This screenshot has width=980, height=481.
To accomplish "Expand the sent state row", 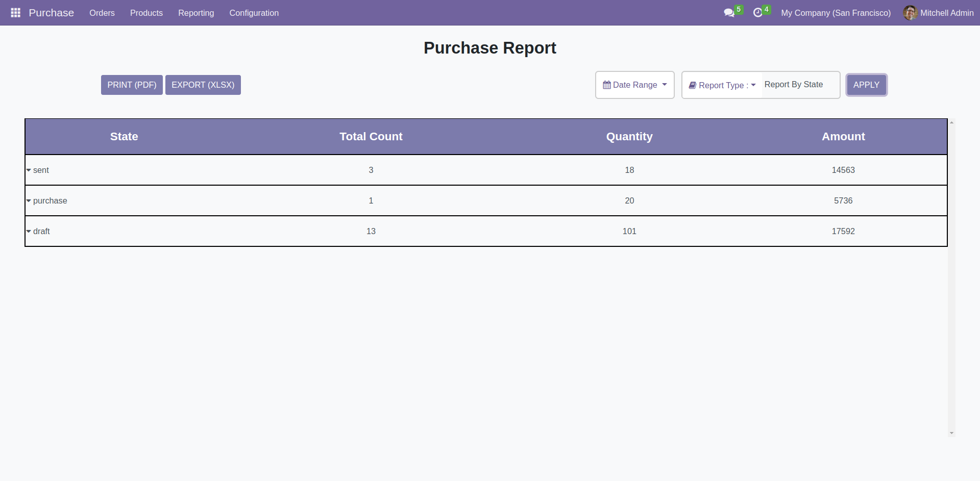I will [29, 170].
